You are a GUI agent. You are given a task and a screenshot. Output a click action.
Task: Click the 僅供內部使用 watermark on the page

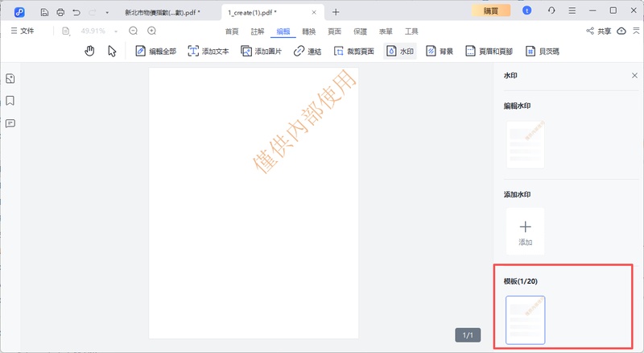pyautogui.click(x=304, y=122)
